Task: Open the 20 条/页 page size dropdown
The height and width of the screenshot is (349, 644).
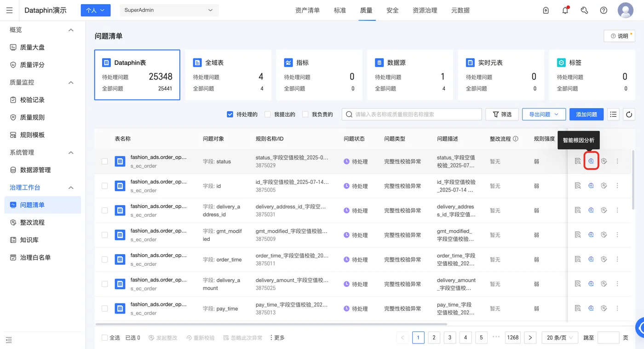Action: pyautogui.click(x=560, y=338)
